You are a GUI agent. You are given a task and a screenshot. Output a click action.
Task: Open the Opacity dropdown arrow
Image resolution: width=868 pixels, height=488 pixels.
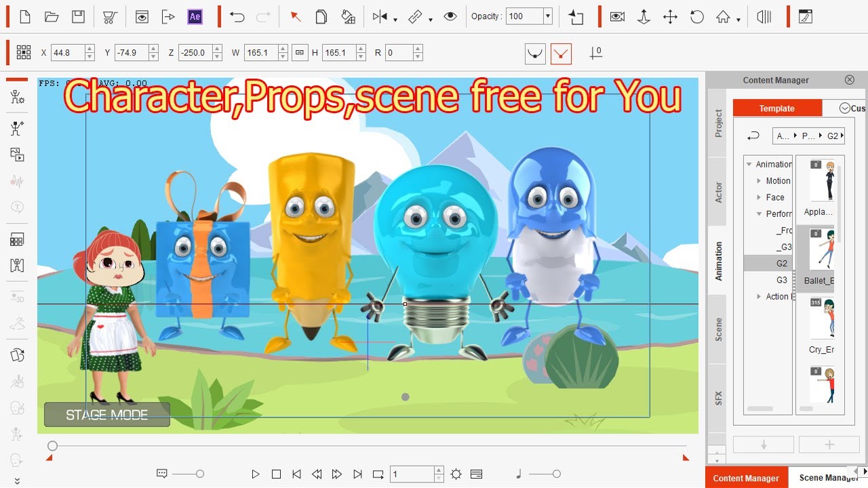tap(547, 17)
